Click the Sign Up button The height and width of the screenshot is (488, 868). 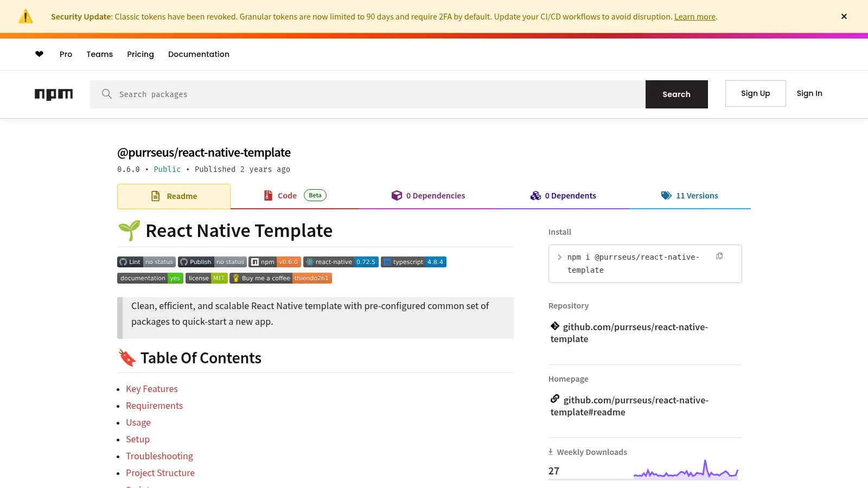pos(755,93)
